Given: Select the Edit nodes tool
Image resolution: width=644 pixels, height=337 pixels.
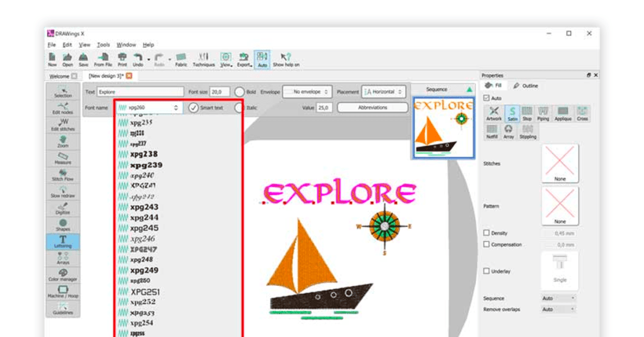Looking at the screenshot, I should point(63,108).
